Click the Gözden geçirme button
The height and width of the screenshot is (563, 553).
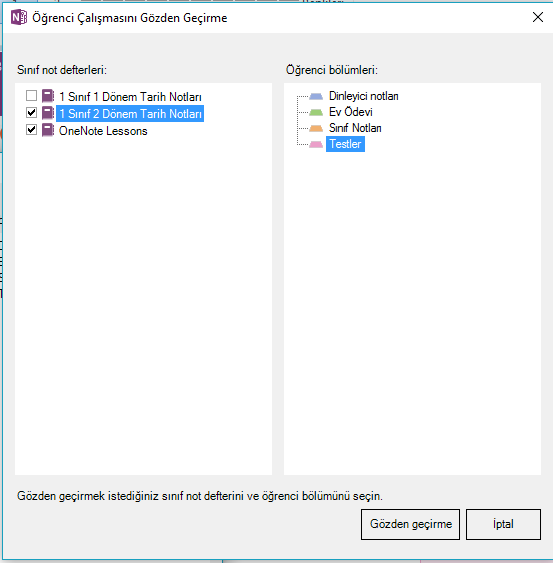click(x=410, y=524)
